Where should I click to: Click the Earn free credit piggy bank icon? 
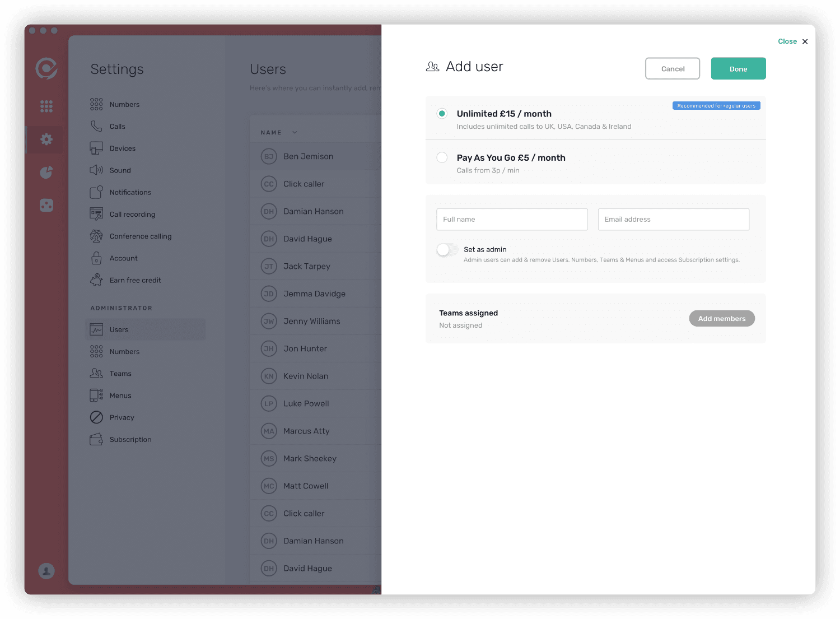96,280
